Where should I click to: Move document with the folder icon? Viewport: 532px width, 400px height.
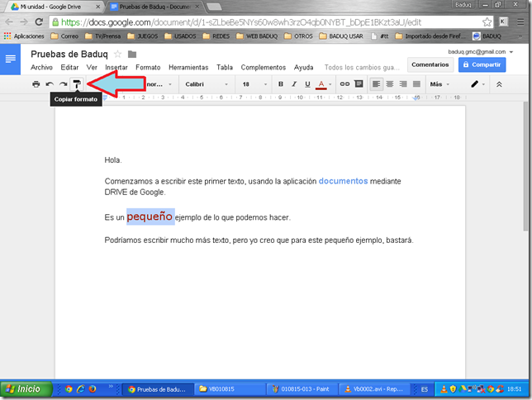[132, 54]
